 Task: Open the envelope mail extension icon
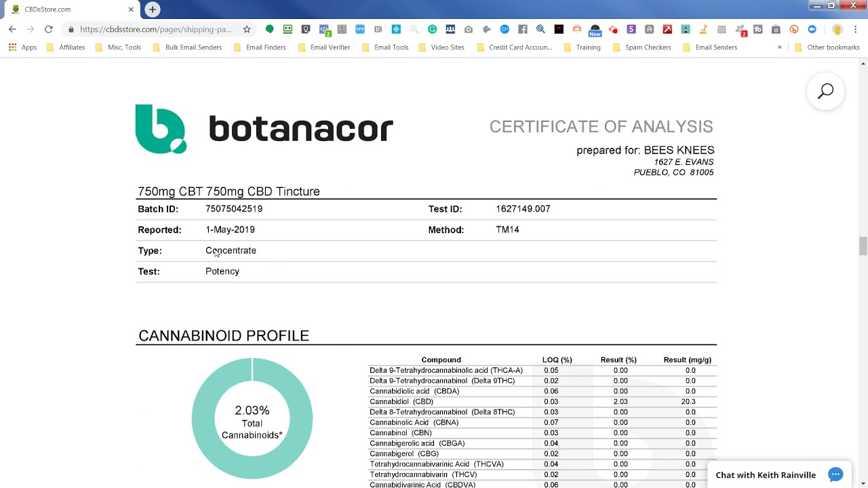click(x=722, y=29)
